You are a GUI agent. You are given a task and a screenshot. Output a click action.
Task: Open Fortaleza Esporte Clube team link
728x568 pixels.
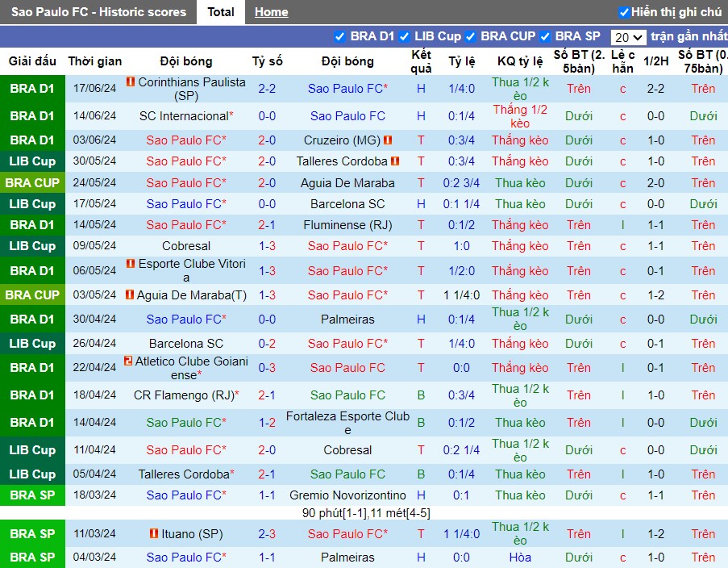[x=347, y=423]
